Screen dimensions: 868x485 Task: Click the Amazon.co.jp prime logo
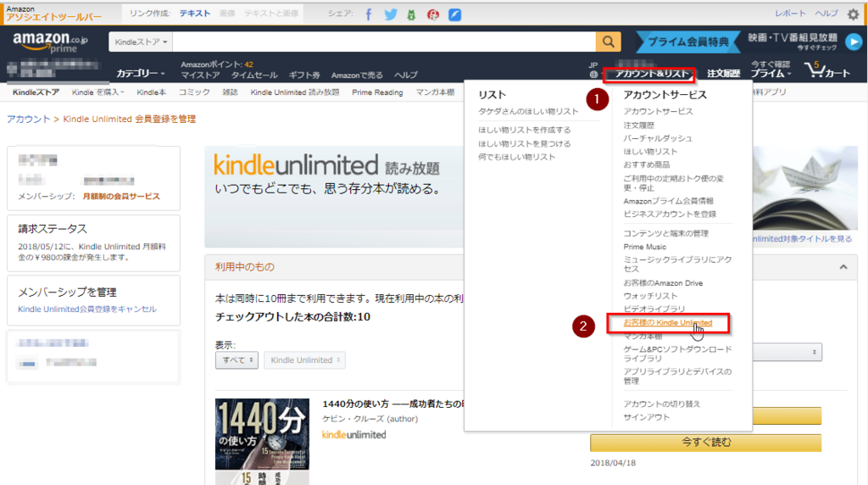point(50,42)
